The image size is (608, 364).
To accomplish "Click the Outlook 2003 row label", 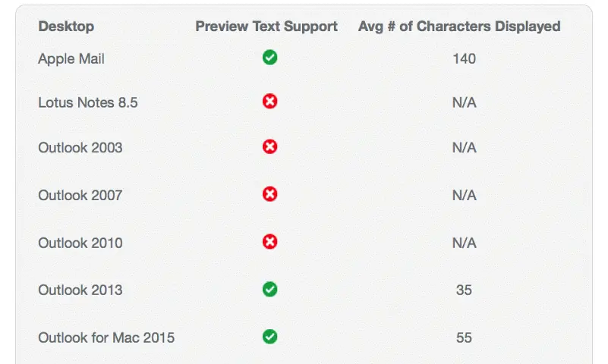I will 80,148.
